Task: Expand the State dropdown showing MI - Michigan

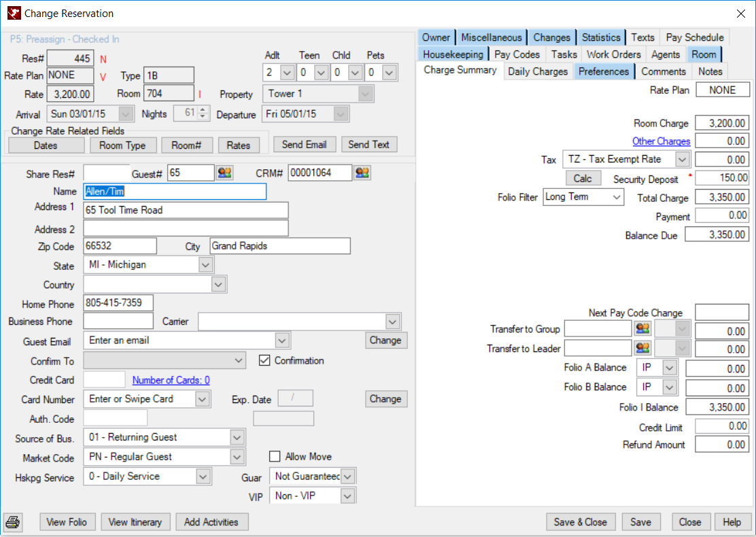Action: click(x=205, y=264)
